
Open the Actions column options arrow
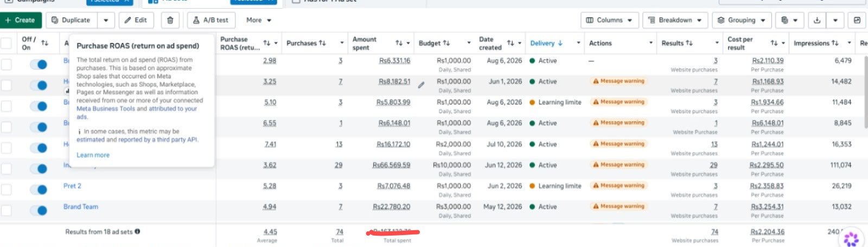coord(651,43)
